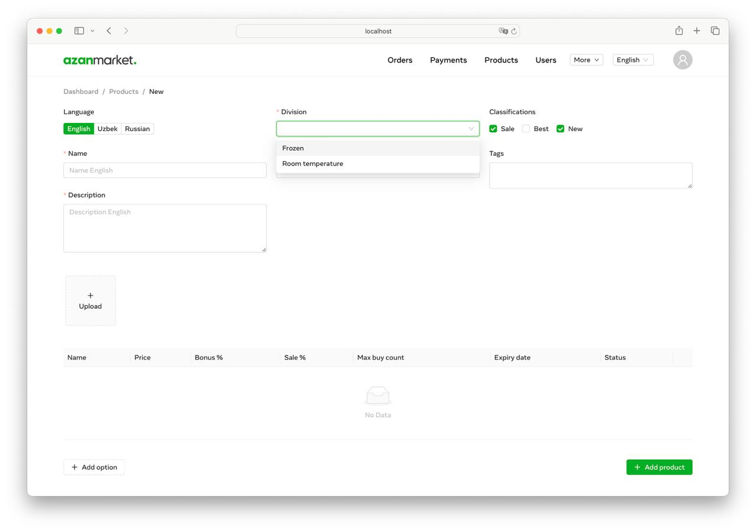Image resolution: width=756 pixels, height=532 pixels.
Task: Open the user profile avatar menu
Action: [x=682, y=60]
